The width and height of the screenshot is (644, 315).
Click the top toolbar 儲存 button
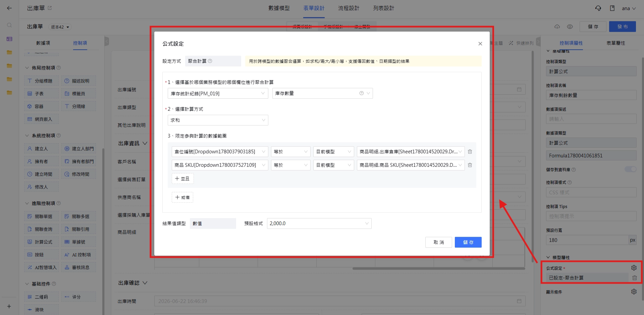coord(593,27)
